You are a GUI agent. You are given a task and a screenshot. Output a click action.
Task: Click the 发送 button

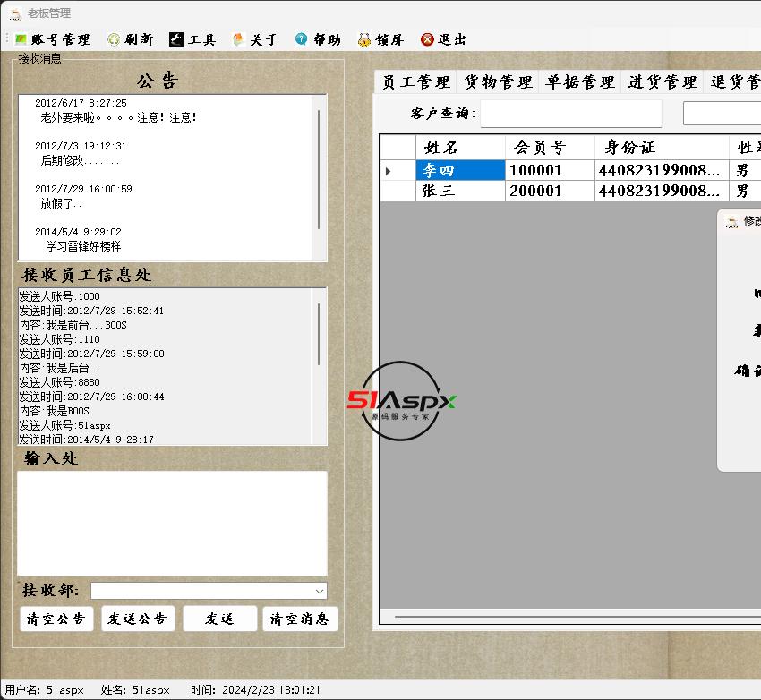point(220,619)
